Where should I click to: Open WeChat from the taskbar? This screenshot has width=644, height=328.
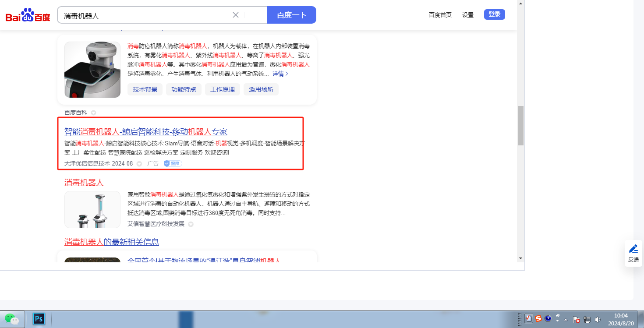pyautogui.click(x=12, y=319)
